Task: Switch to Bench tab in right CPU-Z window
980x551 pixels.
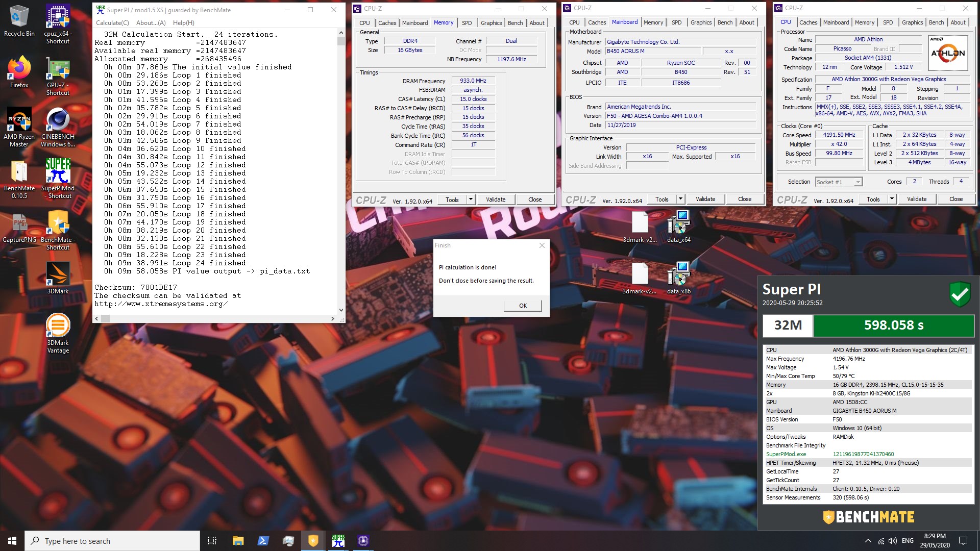Action: [936, 22]
